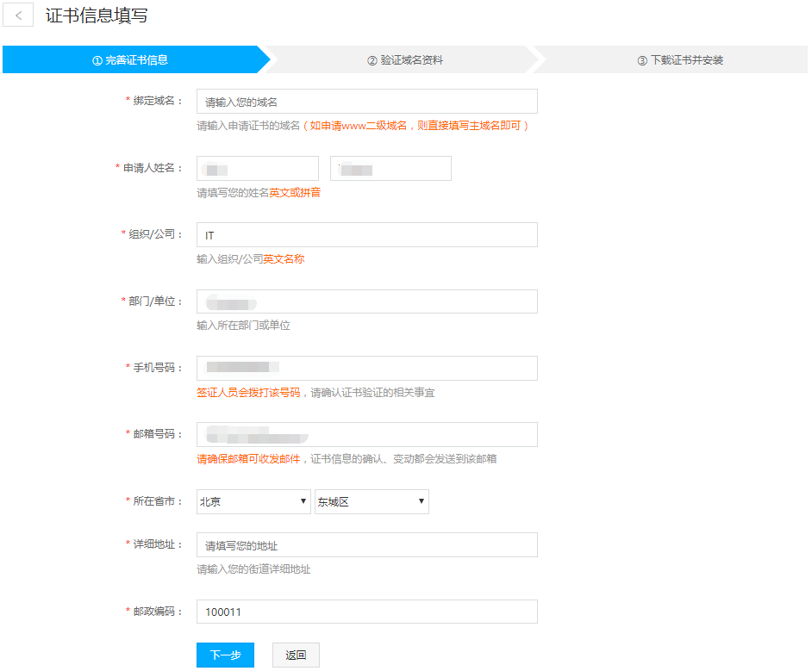The image size is (812, 671).
Task: Focus the 组织/公司 field containing IT
Action: pos(366,235)
